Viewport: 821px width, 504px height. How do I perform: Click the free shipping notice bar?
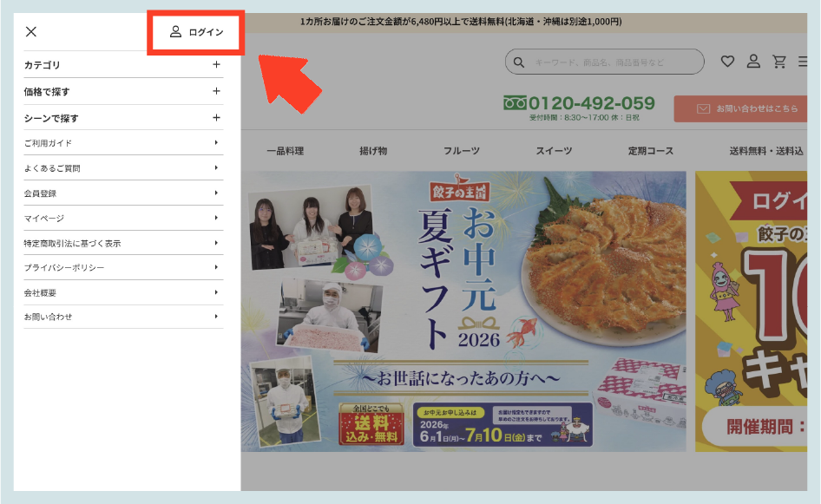523,22
